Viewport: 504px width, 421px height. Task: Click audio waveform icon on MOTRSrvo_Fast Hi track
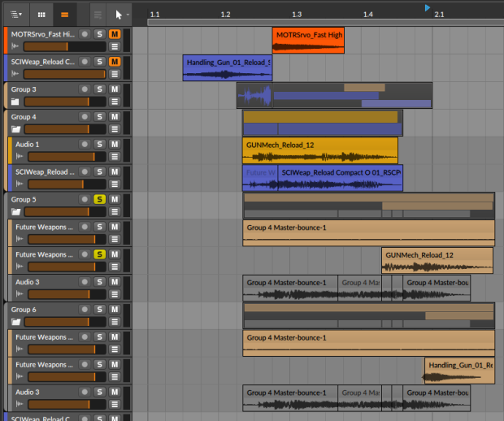tap(15, 46)
